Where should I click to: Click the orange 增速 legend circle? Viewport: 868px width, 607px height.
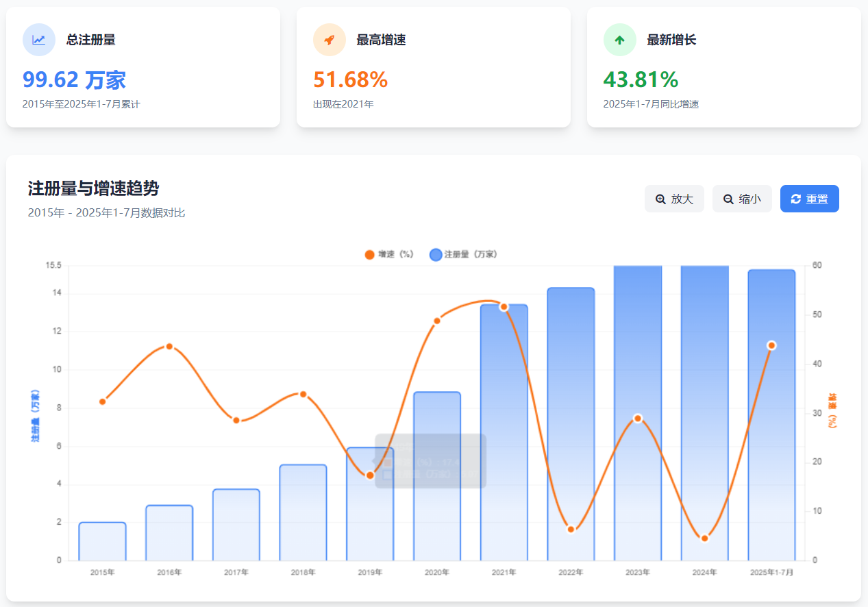(x=370, y=254)
